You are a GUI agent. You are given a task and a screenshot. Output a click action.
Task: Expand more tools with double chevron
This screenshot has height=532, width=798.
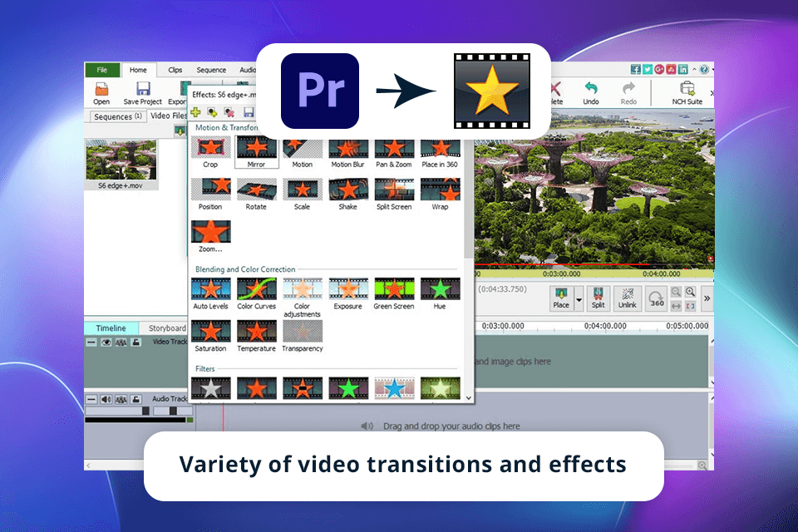(707, 299)
